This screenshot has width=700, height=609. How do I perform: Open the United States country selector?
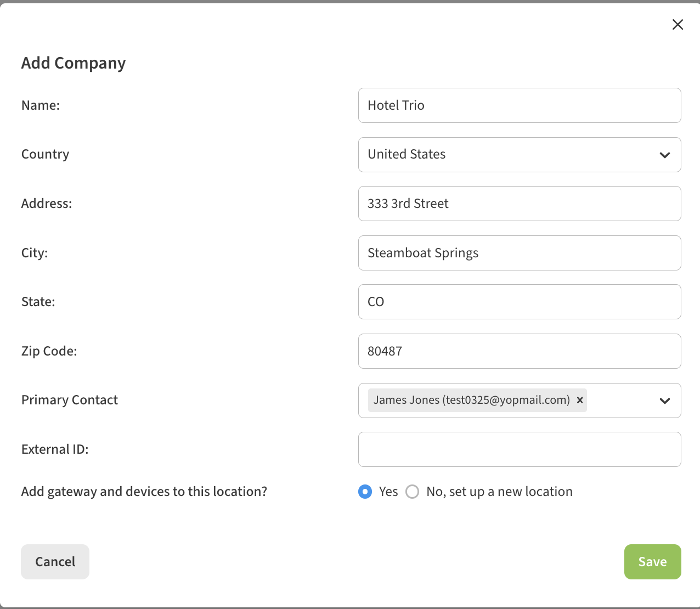click(510, 155)
